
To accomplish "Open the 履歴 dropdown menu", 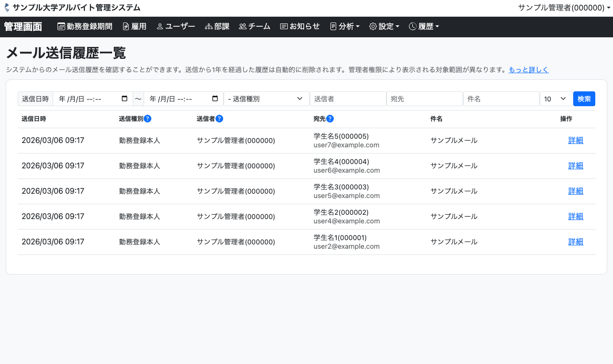I will [424, 27].
